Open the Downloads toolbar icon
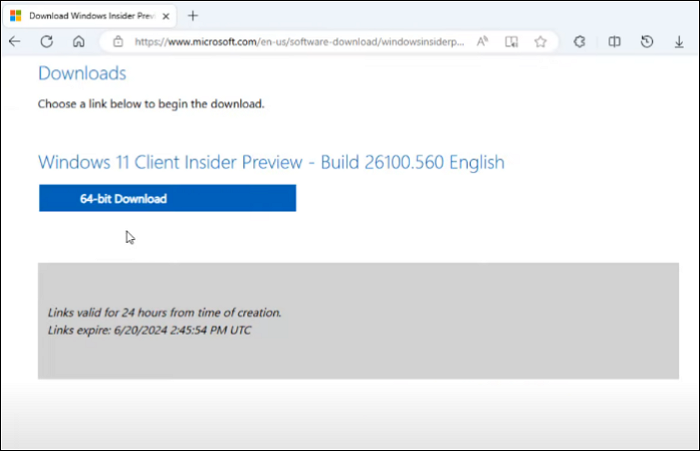 pos(679,42)
